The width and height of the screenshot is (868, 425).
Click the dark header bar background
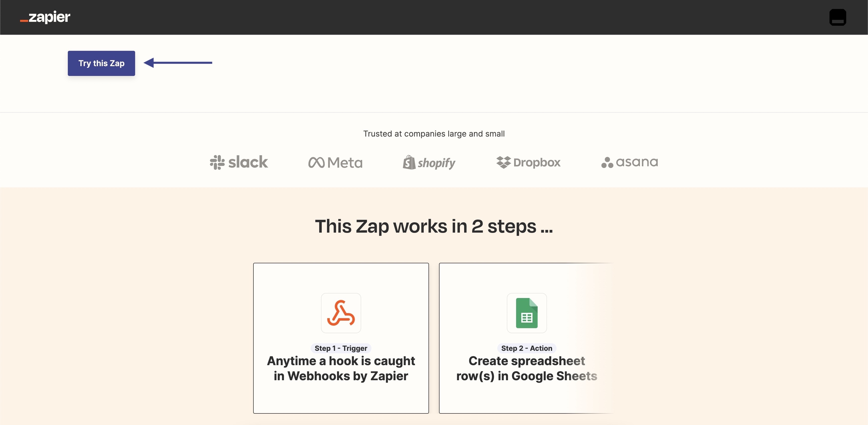point(438,17)
